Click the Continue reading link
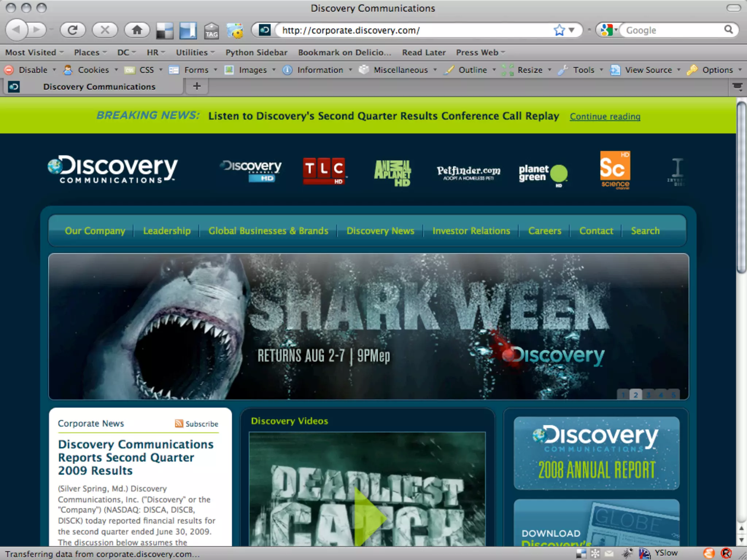 click(605, 116)
